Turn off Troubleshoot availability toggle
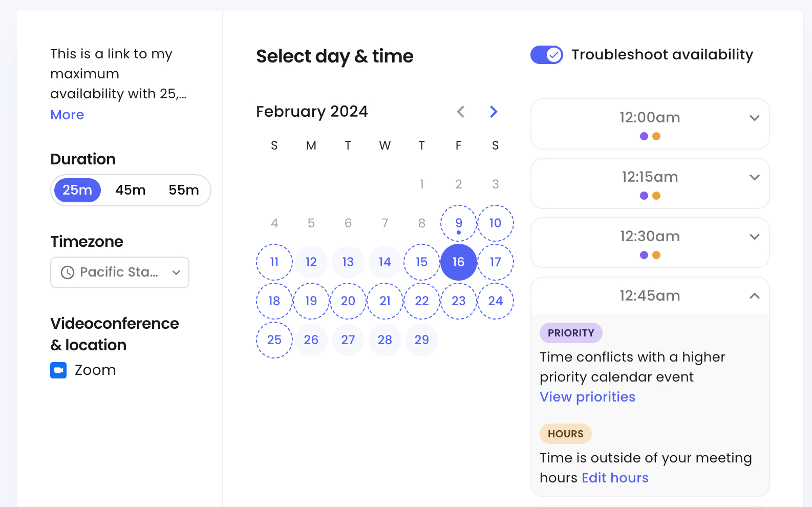The width and height of the screenshot is (812, 507). click(546, 55)
